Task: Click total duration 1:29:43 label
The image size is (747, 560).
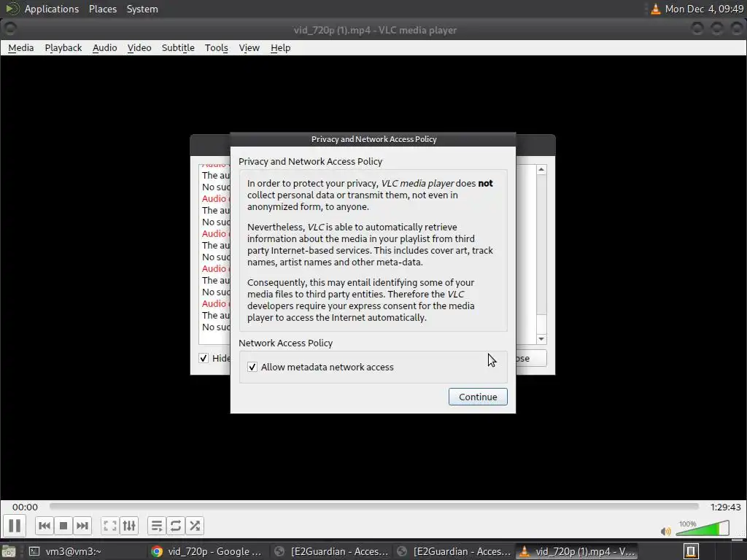Action: 725,507
